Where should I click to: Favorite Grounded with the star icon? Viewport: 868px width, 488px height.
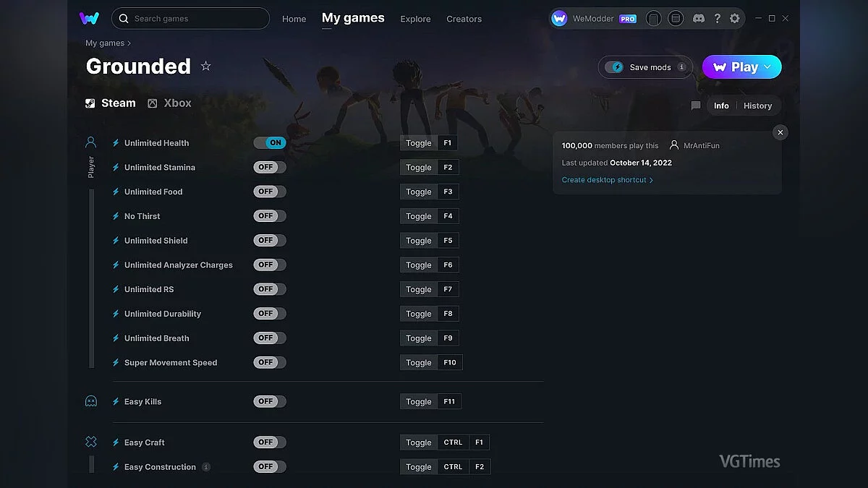[x=205, y=66]
